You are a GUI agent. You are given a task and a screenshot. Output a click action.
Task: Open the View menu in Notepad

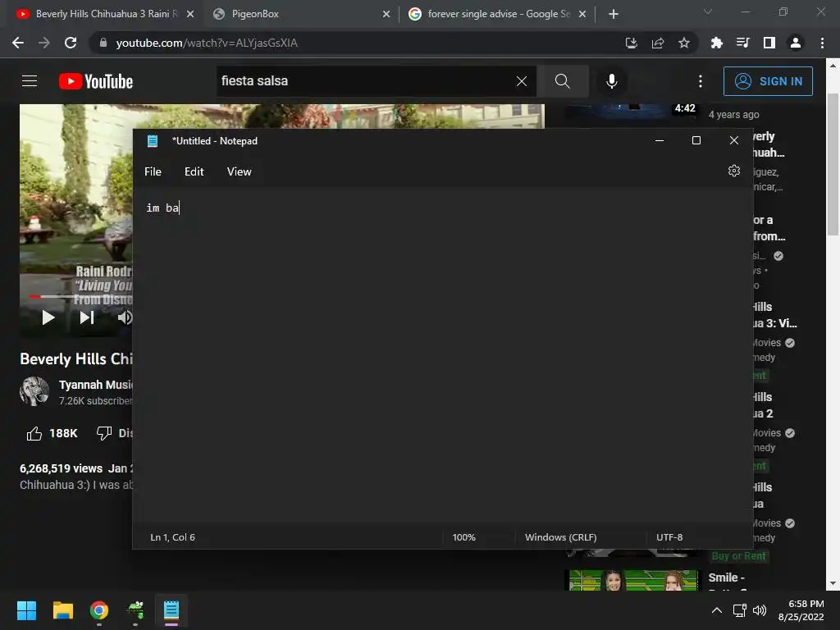239,171
